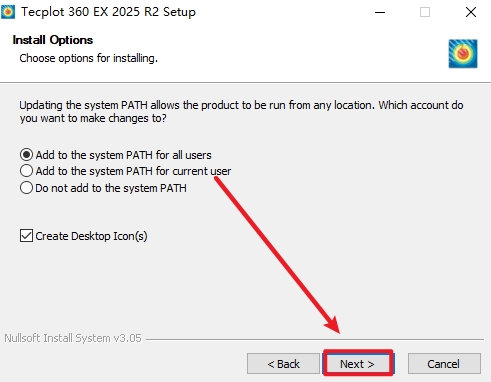
Task: Click the Tecplot 360 EX 2025 R2 Setup title
Action: (108, 12)
